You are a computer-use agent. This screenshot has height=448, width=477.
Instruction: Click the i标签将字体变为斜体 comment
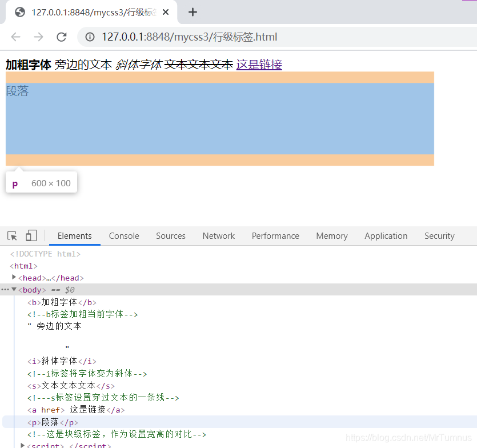pyautogui.click(x=87, y=374)
